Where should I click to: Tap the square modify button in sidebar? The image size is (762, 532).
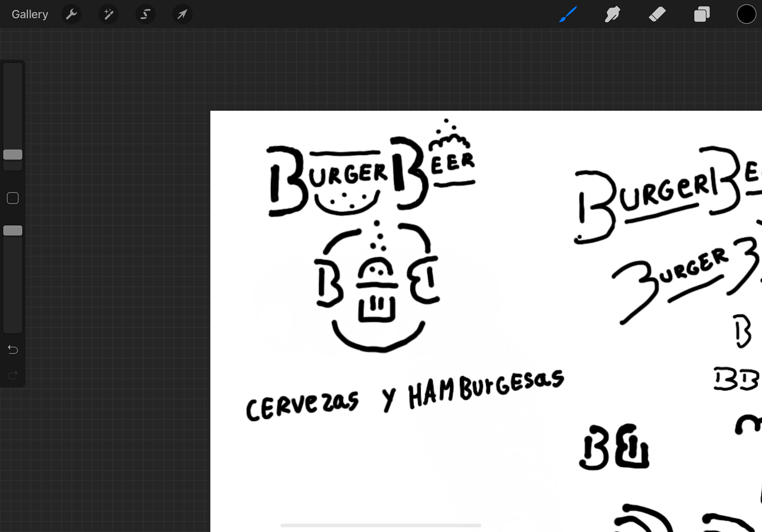point(13,198)
